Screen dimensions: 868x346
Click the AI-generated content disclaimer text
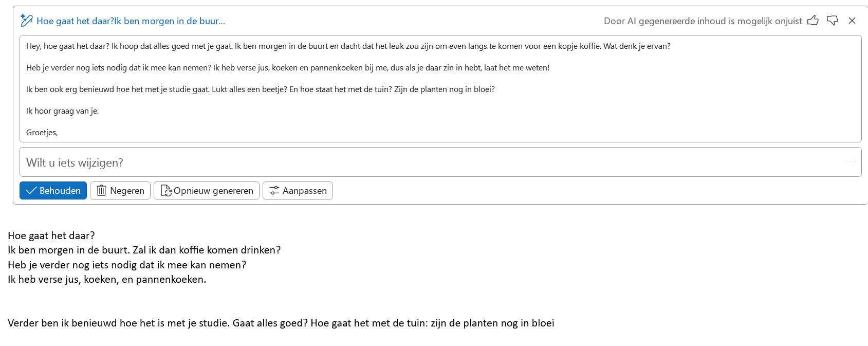pos(703,21)
